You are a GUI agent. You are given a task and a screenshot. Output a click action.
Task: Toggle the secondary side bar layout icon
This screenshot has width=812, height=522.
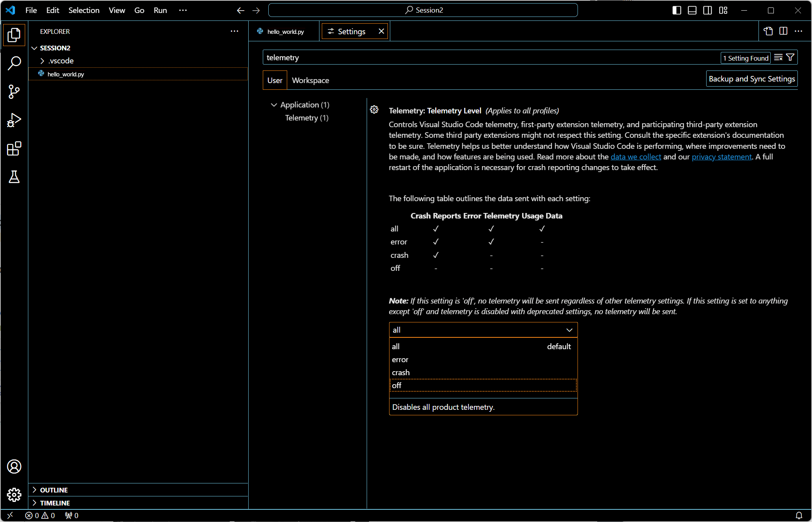[707, 10]
